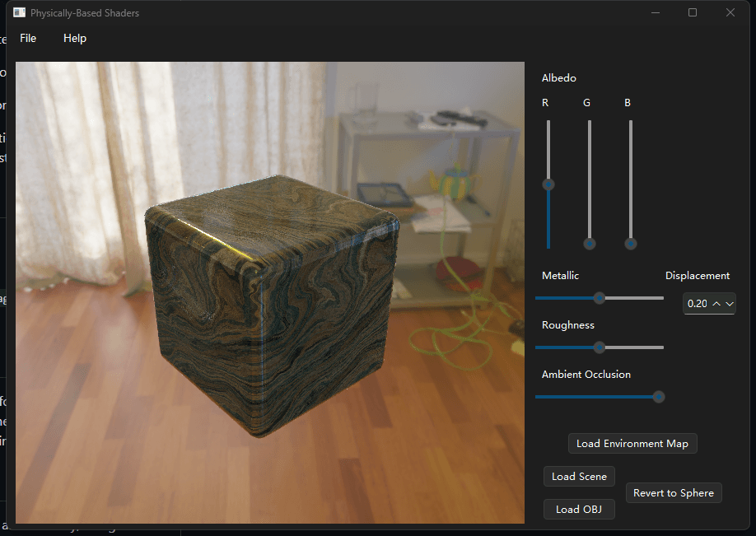The height and width of the screenshot is (536, 756).
Task: Click the Ambient Occlusion slider handle
Action: click(x=659, y=397)
